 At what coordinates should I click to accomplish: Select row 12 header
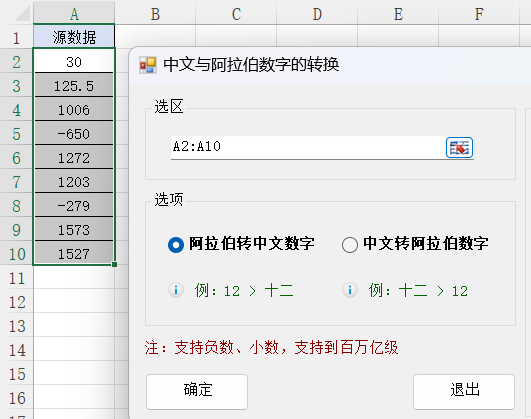17,302
